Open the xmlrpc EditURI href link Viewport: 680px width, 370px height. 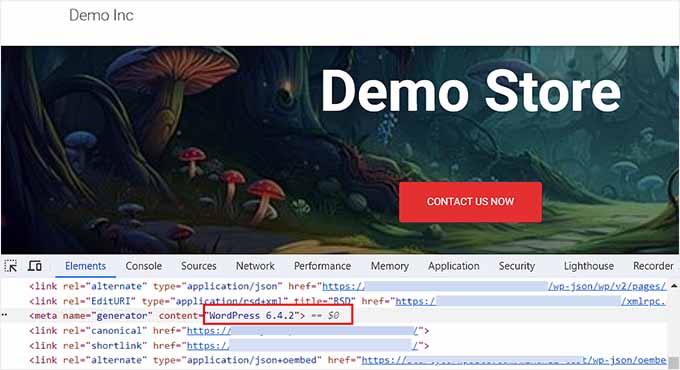[x=531, y=301]
